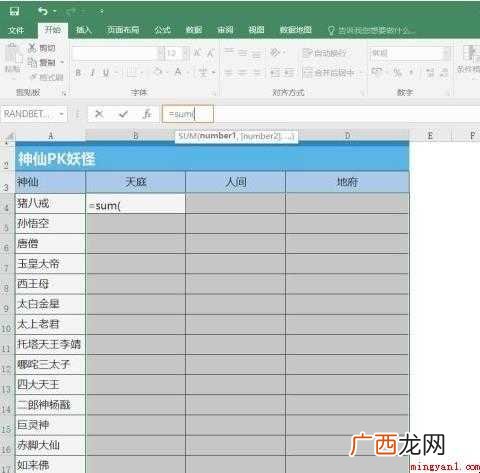
Task: Click the Top Align icon
Action: 229,53
